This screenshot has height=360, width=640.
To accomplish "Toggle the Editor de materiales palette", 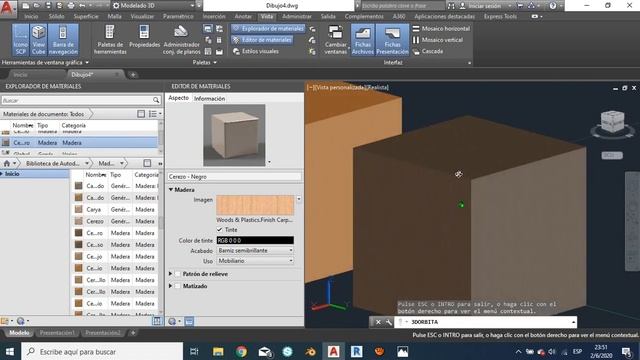I will pos(262,40).
